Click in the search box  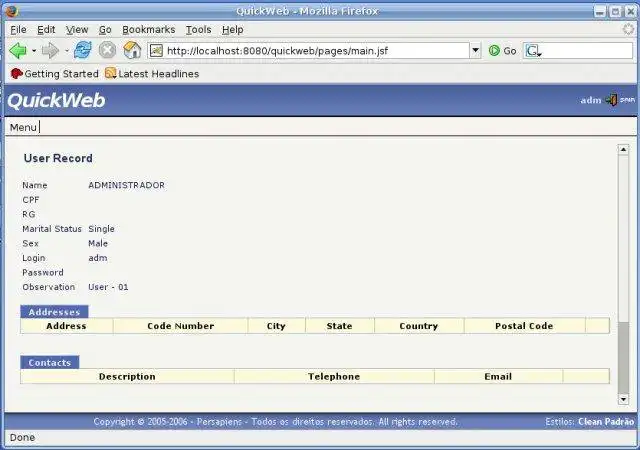point(587,51)
